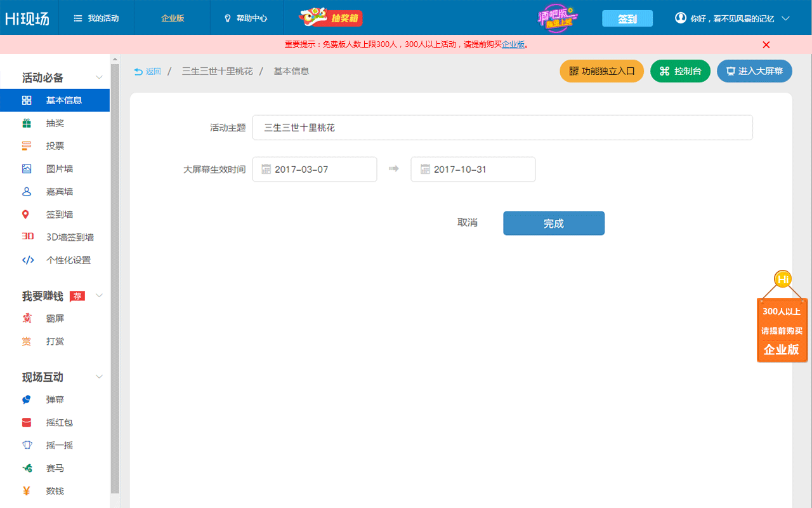The image size is (812, 508).
Task: Open the end date 2017-10-31 picker
Action: [473, 170]
